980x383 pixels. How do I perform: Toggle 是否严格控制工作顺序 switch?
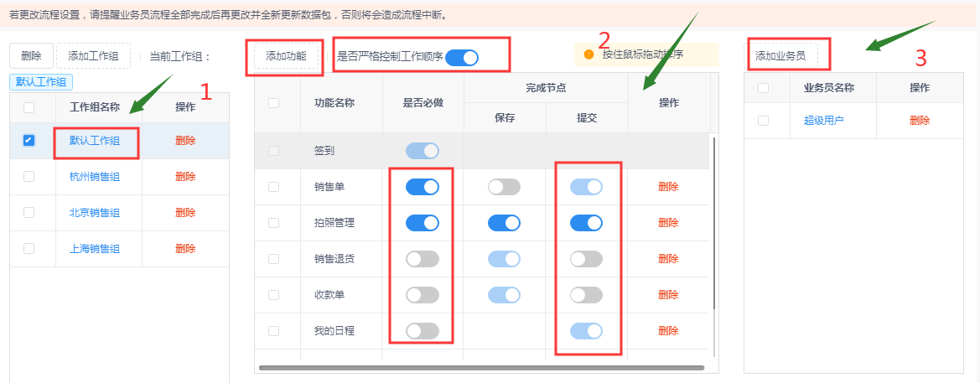[462, 58]
